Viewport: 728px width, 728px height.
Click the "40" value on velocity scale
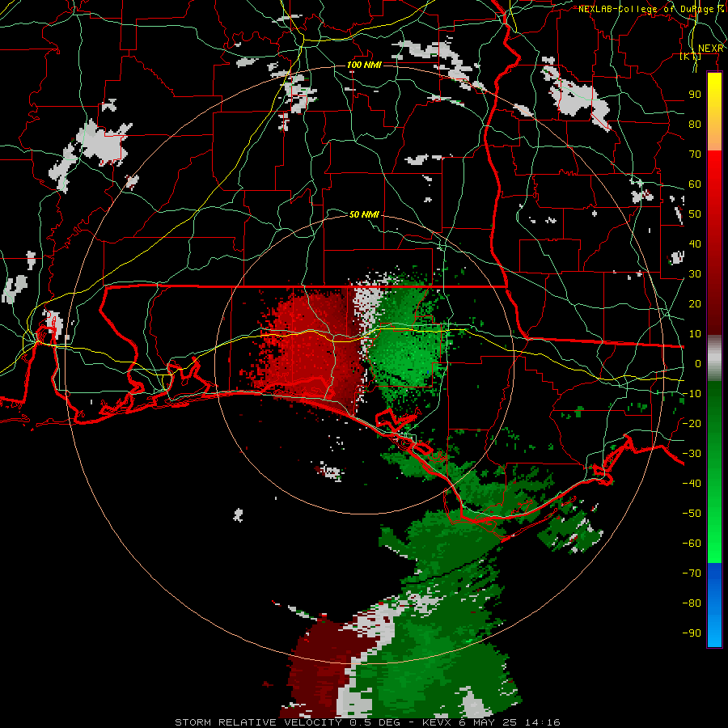pyautogui.click(x=695, y=243)
